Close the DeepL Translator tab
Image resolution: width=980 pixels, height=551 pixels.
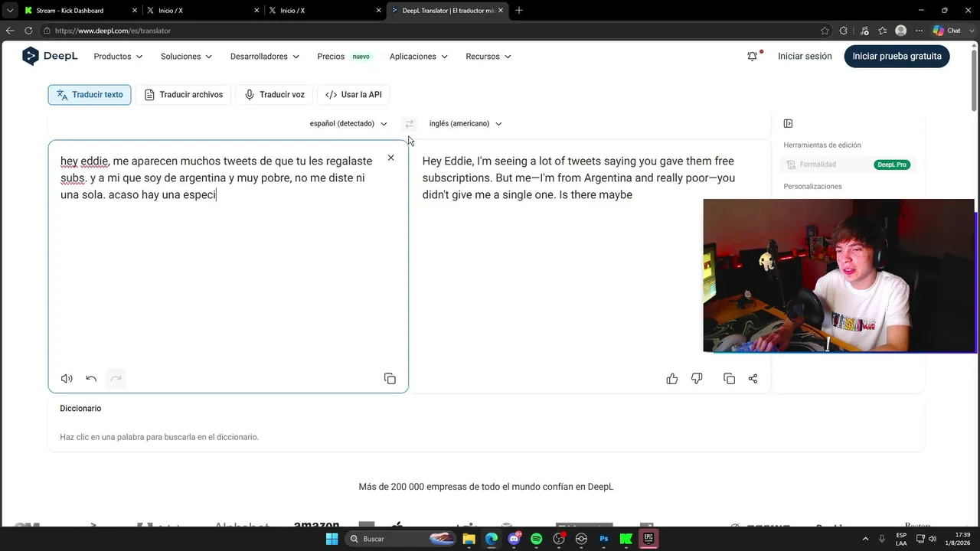pos(501,10)
